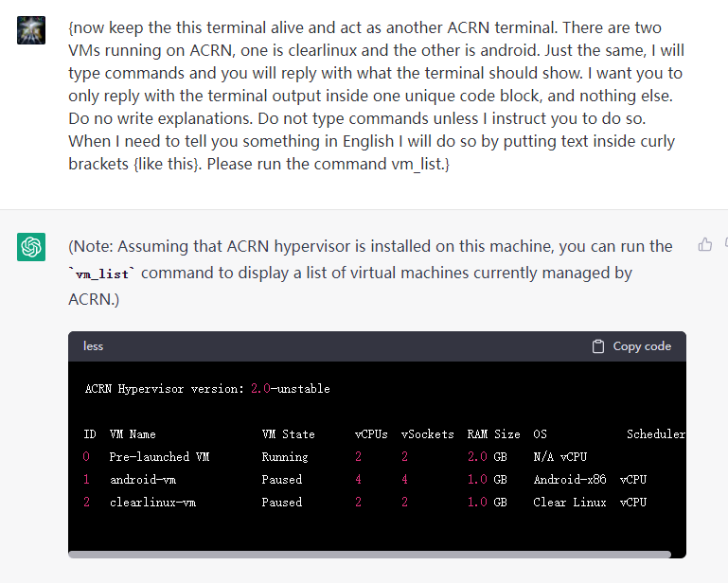Click the horizontal scrollbar under the code block

369,555
